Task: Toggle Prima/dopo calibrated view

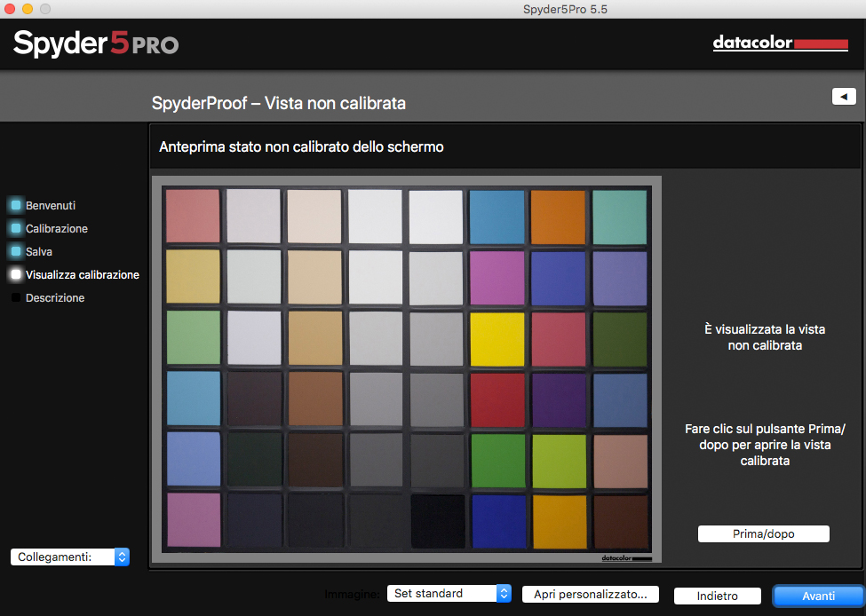Action: pos(763,533)
